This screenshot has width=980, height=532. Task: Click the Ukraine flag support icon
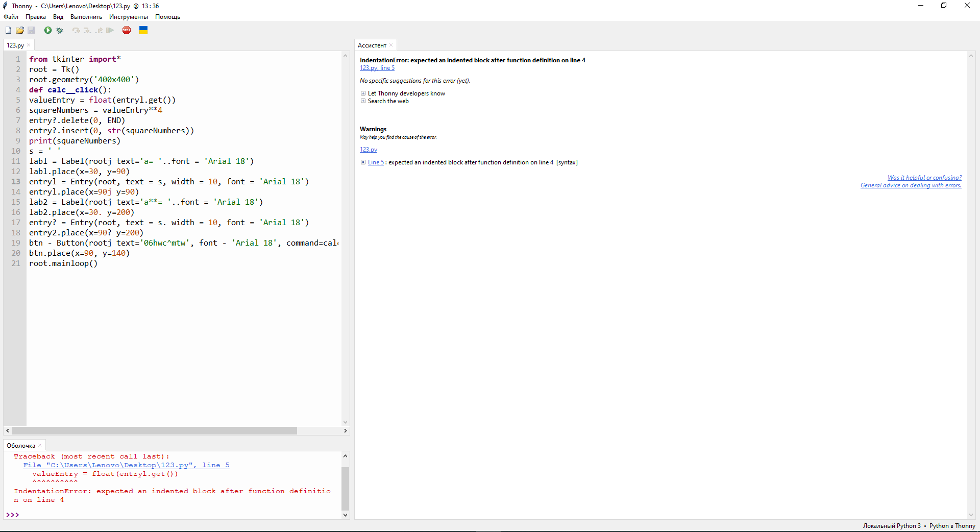click(143, 31)
